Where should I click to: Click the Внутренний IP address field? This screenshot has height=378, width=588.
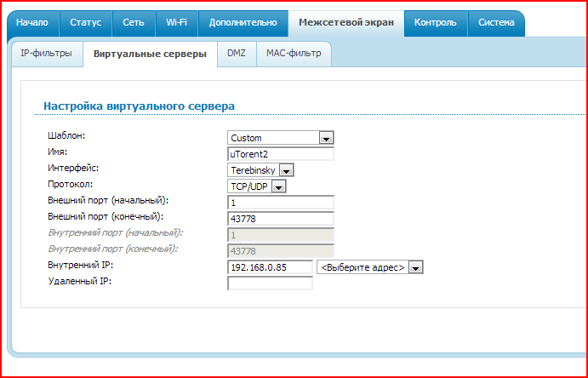tap(270, 267)
